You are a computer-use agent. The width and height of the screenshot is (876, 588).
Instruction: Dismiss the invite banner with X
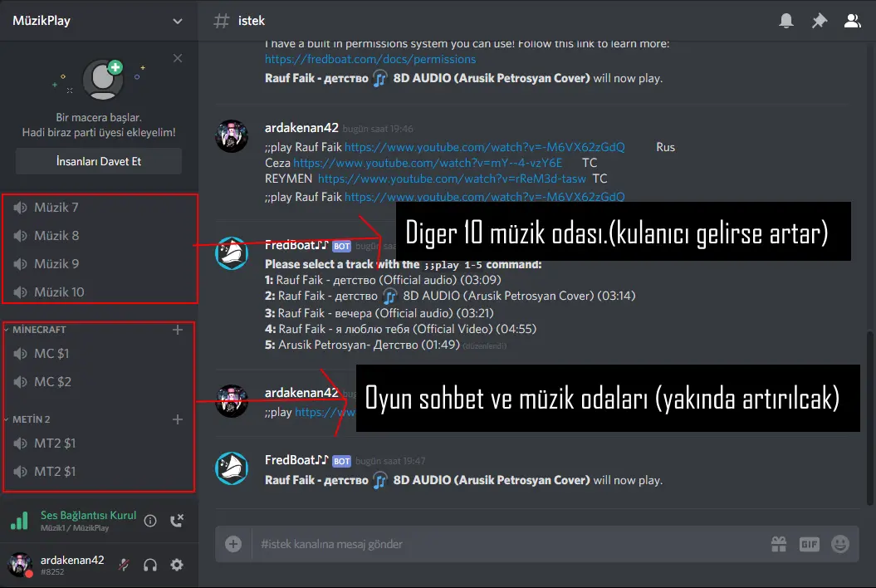tap(178, 58)
